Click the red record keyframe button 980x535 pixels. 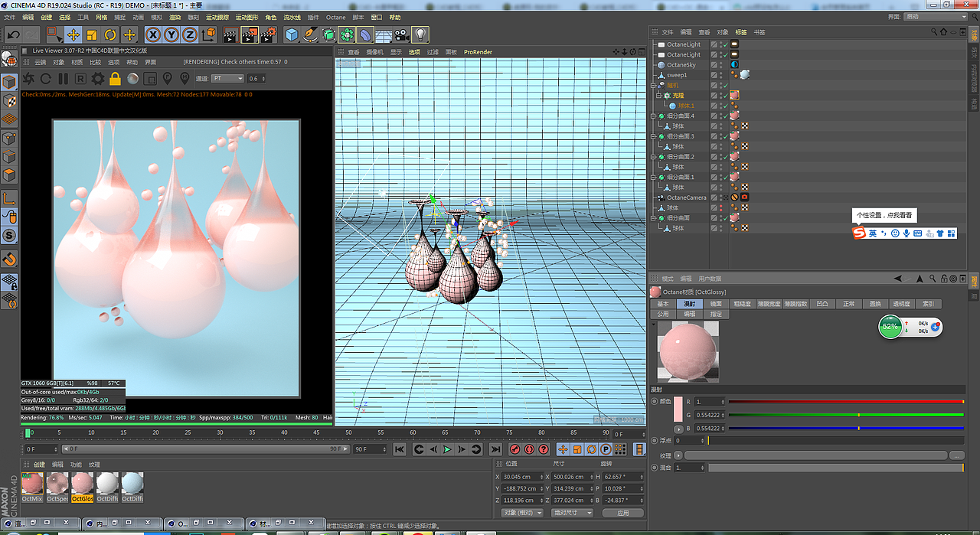pyautogui.click(x=515, y=449)
